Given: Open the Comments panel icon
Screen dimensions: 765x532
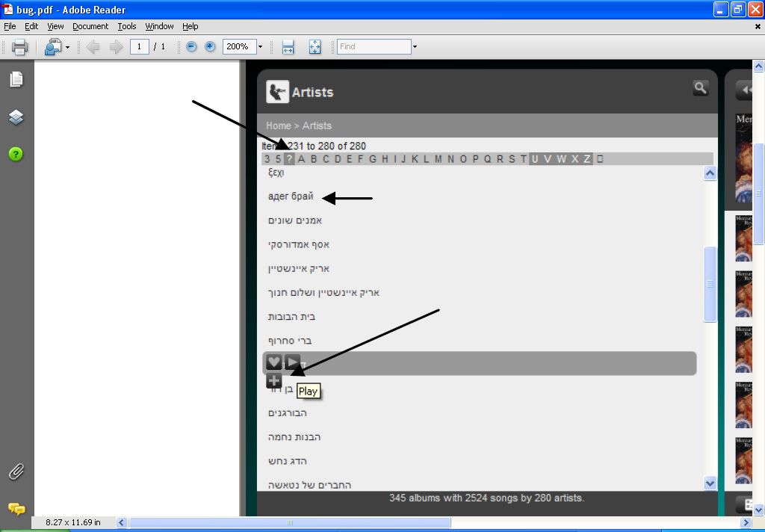Looking at the screenshot, I should tap(16, 509).
